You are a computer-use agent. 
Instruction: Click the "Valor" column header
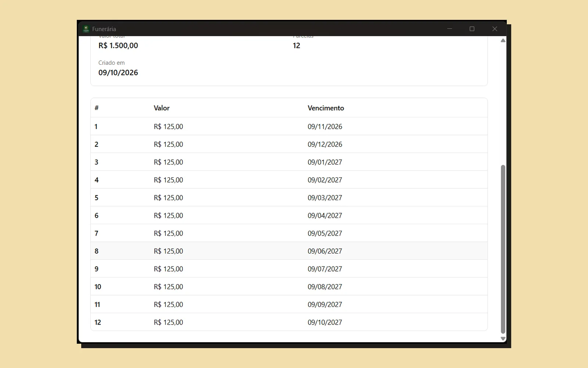[162, 108]
